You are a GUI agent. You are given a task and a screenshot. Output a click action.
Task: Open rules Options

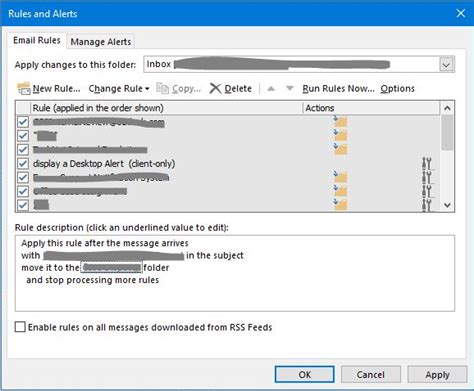[397, 89]
